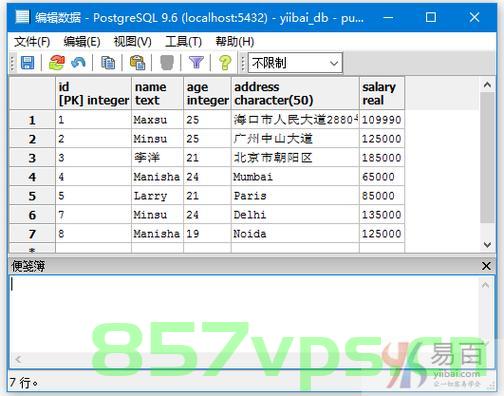Click the age integer column header
Screen dimensions: 504x396
click(x=207, y=93)
